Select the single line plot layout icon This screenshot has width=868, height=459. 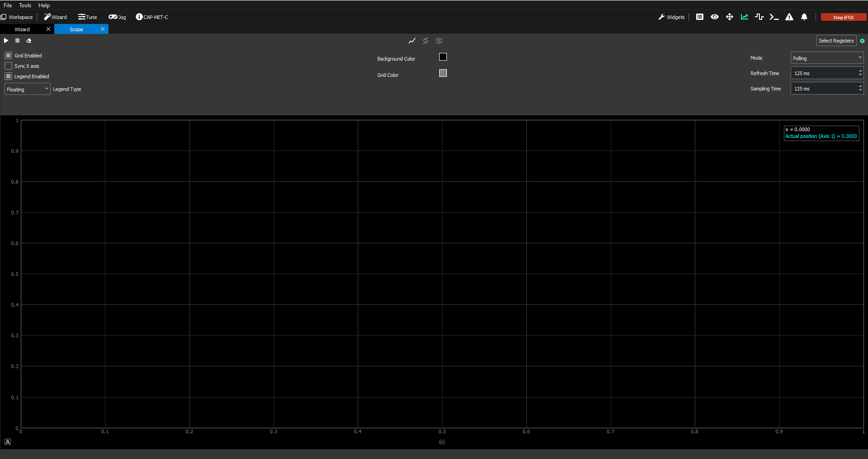click(412, 41)
